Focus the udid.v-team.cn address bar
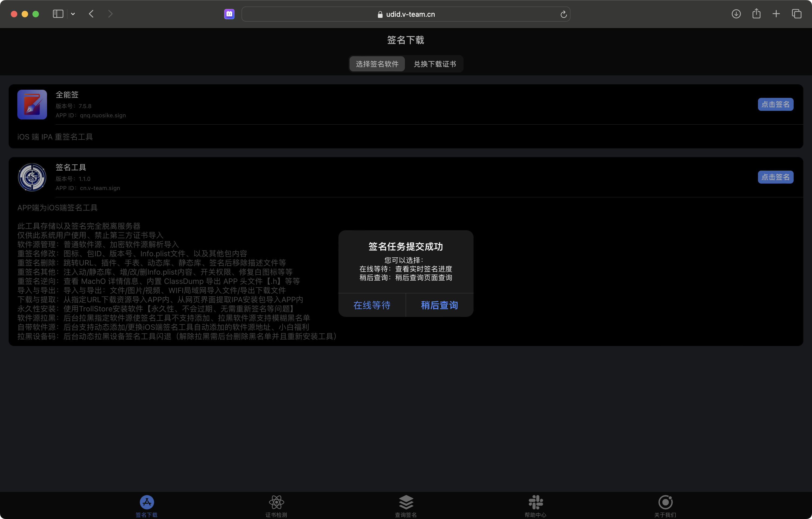The height and width of the screenshot is (519, 812). (406, 14)
